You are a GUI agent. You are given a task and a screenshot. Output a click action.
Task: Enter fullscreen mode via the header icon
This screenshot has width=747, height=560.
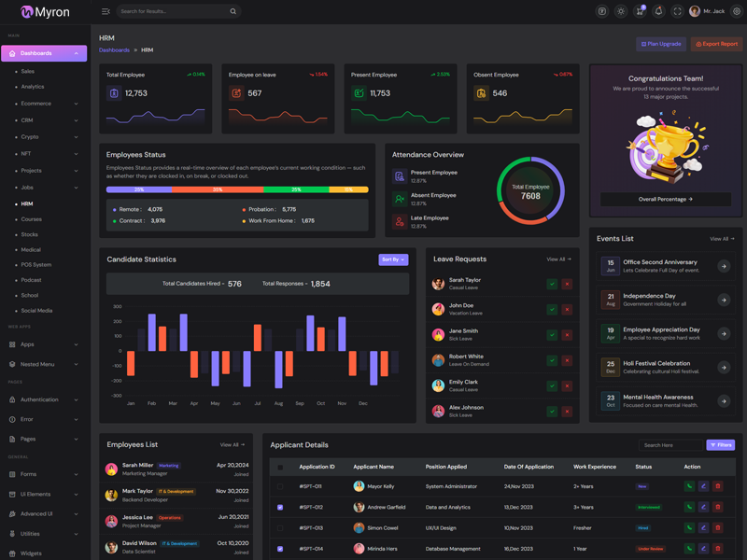coord(677,11)
